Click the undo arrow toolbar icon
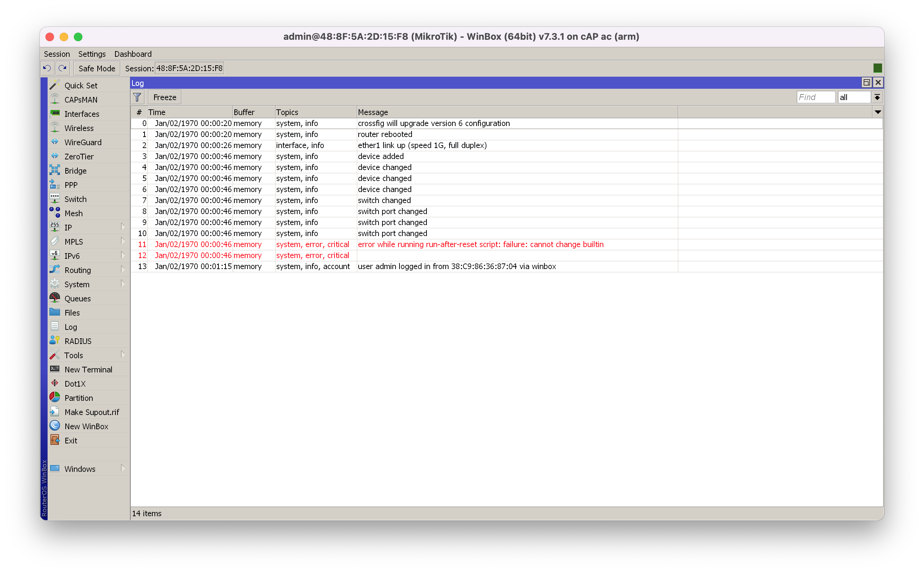Viewport: 924px width, 573px height. pyautogui.click(x=47, y=68)
